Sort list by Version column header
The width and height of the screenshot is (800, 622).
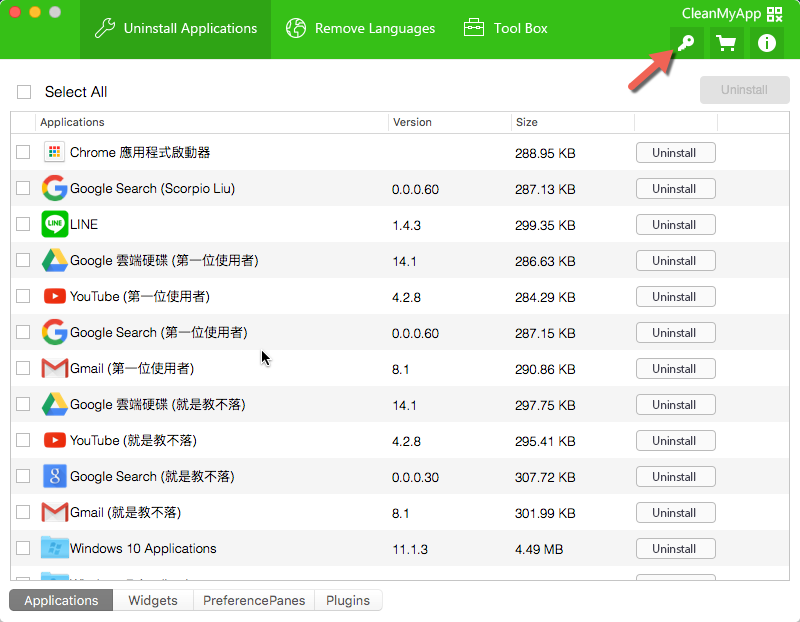tap(412, 122)
